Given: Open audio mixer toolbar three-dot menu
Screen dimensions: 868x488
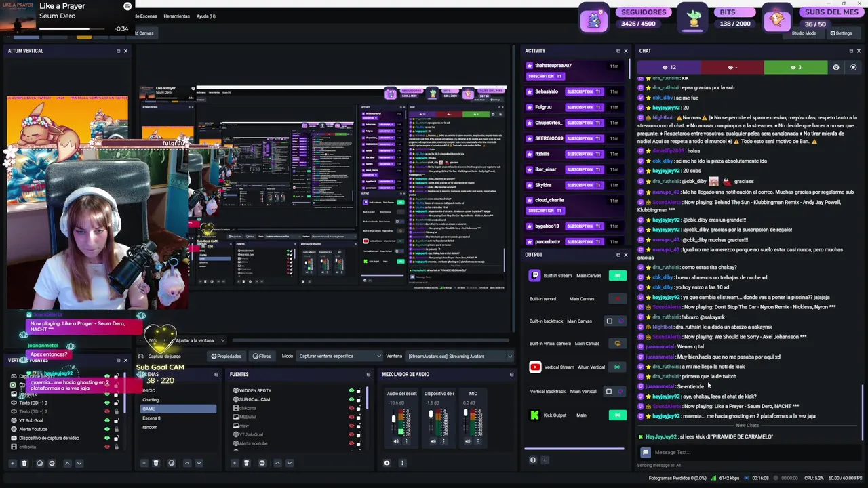Looking at the screenshot, I should pyautogui.click(x=402, y=463).
